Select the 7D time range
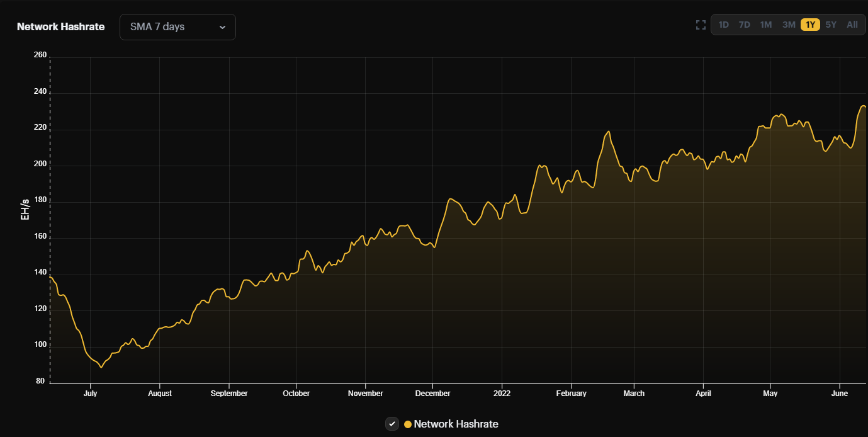The image size is (868, 437). coord(744,25)
